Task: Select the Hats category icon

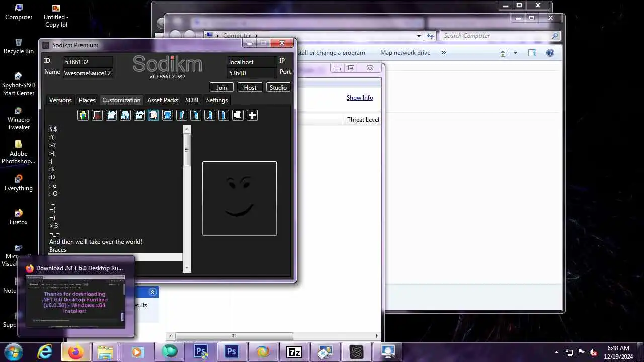Action: point(97,115)
